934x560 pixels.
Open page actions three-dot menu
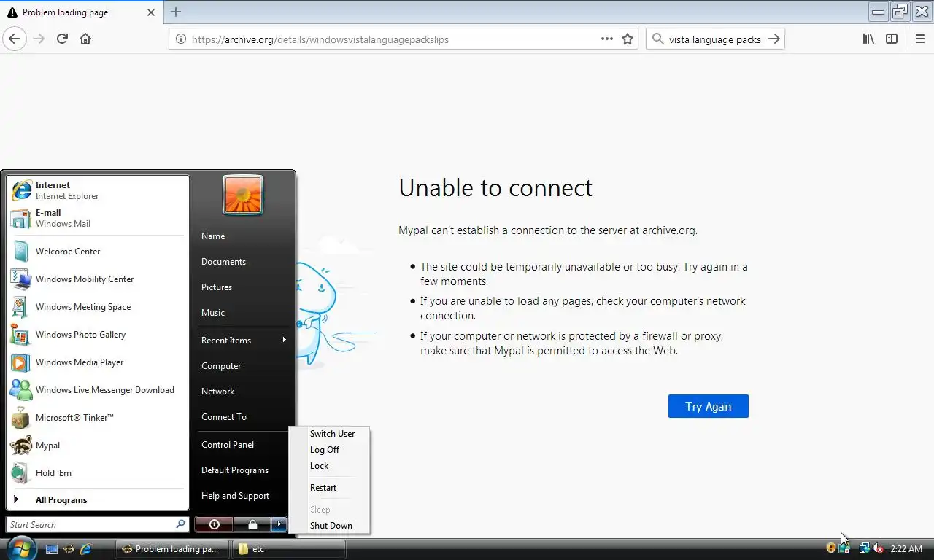pos(607,39)
